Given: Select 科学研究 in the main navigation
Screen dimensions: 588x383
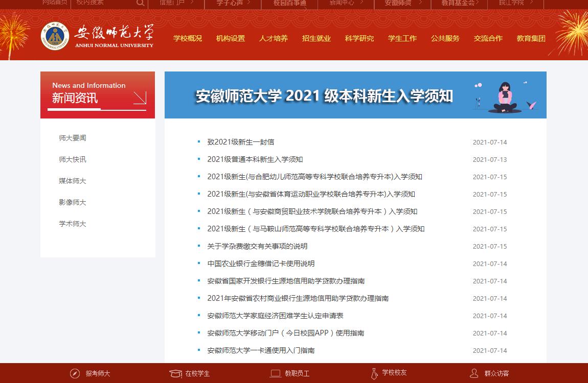Looking at the screenshot, I should click(x=359, y=38).
